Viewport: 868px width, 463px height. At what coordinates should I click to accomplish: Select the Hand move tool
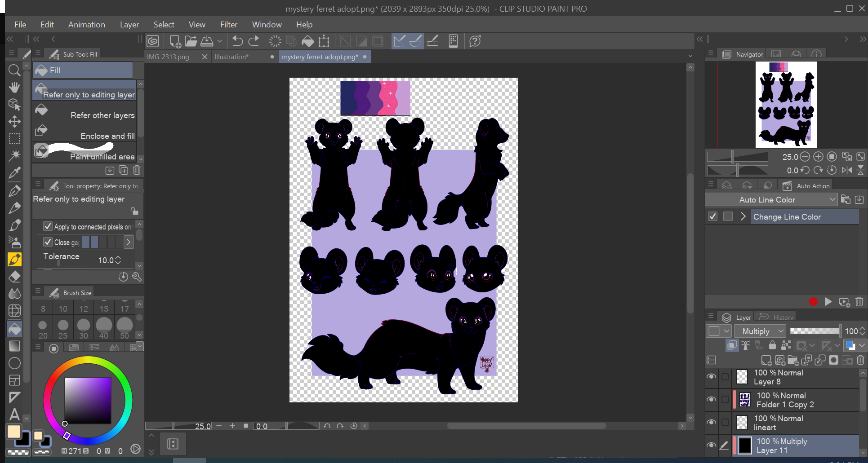(x=14, y=87)
